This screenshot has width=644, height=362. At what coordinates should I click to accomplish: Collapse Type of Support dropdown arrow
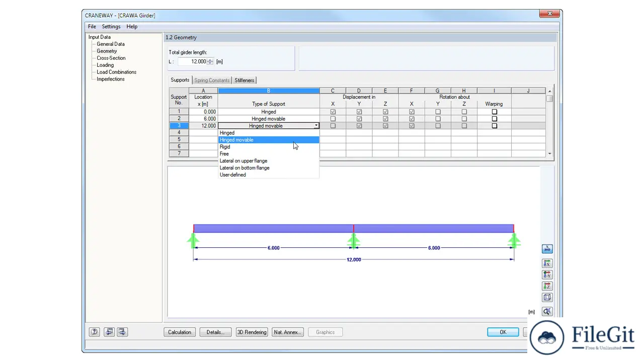pos(316,126)
